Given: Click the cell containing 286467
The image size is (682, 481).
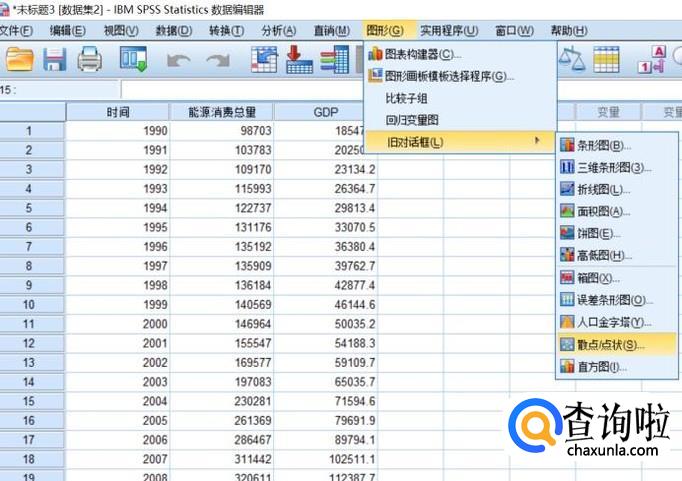Looking at the screenshot, I should 222,440.
